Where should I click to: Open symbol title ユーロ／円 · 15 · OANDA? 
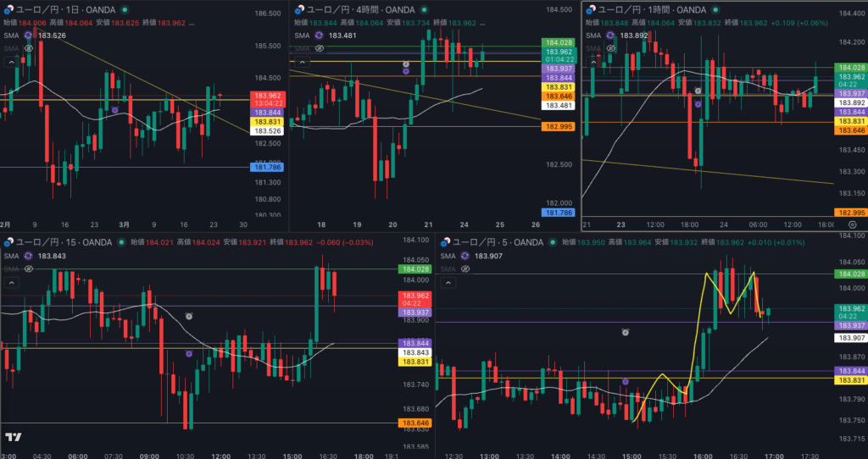coord(64,243)
